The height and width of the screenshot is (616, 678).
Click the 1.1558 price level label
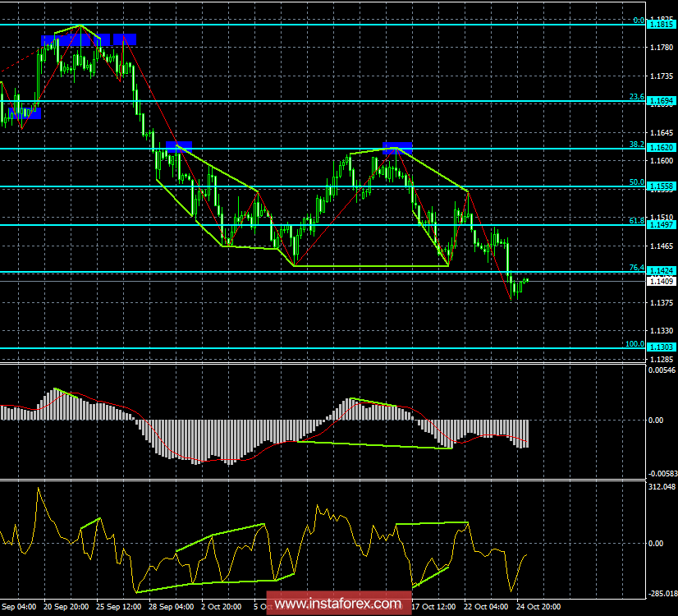(x=662, y=187)
